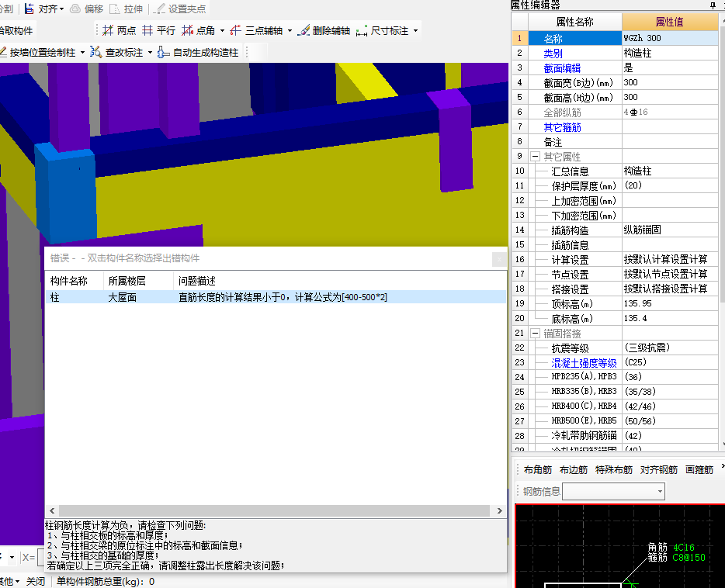
Task: Click the 抗震等级 value (三级抗震)
Action: 670,348
